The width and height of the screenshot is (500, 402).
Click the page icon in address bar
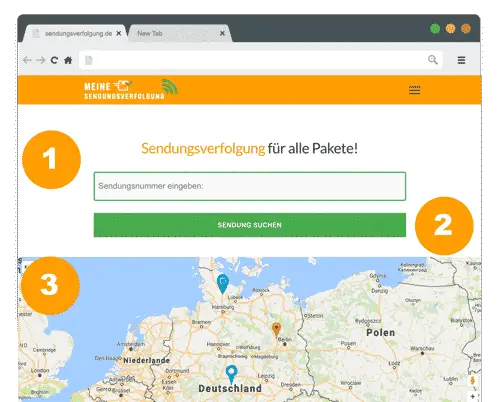pyautogui.click(x=89, y=60)
